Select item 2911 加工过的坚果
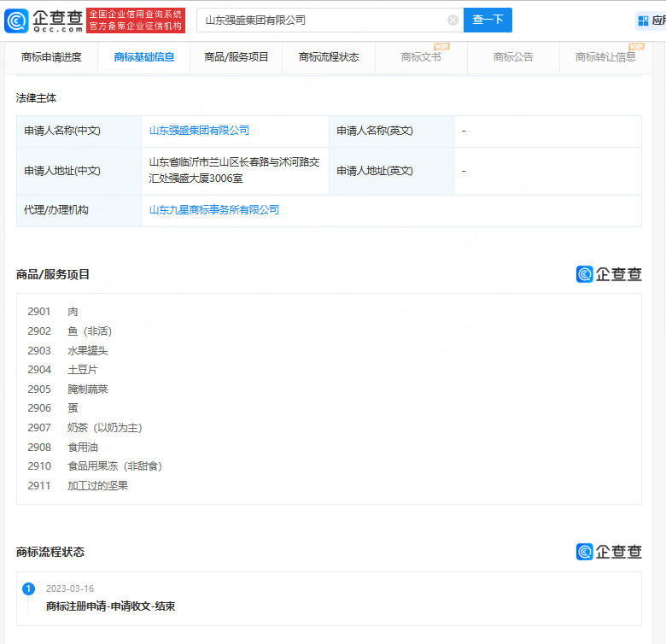The height and width of the screenshot is (644, 666). (78, 486)
